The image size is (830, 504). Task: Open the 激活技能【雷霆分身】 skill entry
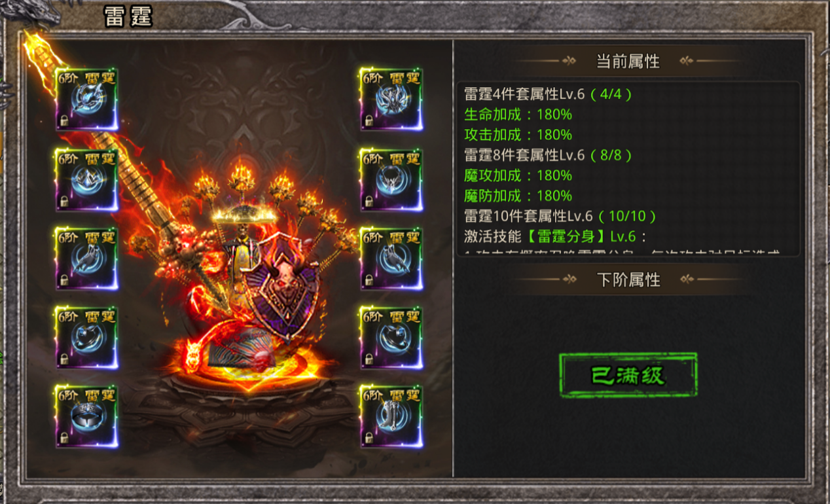tap(555, 236)
